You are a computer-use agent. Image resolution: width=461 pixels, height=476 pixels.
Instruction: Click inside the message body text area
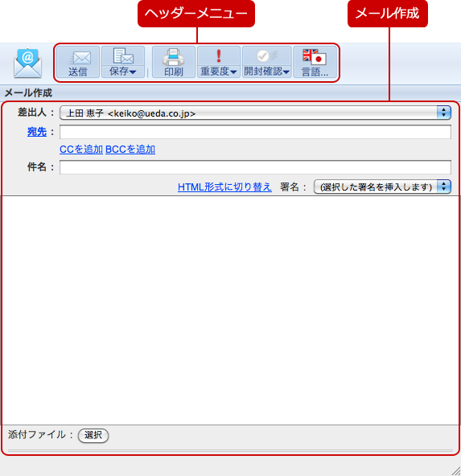tap(230, 310)
